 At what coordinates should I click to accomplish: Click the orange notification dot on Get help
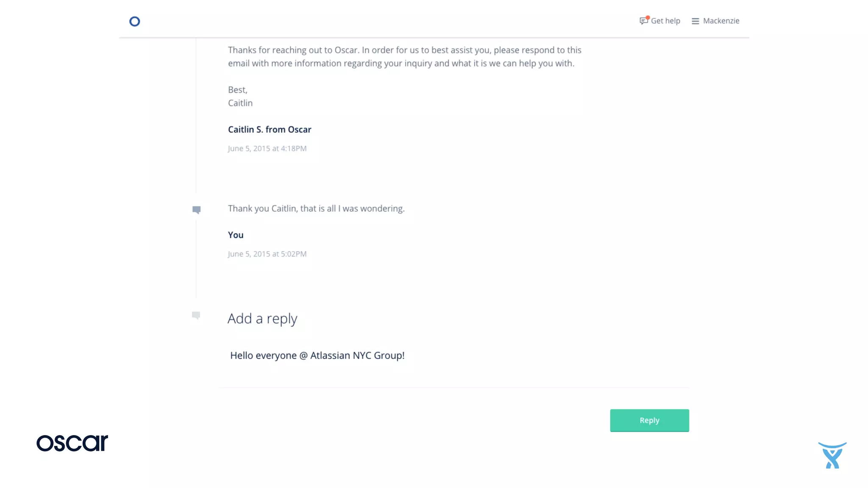pyautogui.click(x=648, y=18)
